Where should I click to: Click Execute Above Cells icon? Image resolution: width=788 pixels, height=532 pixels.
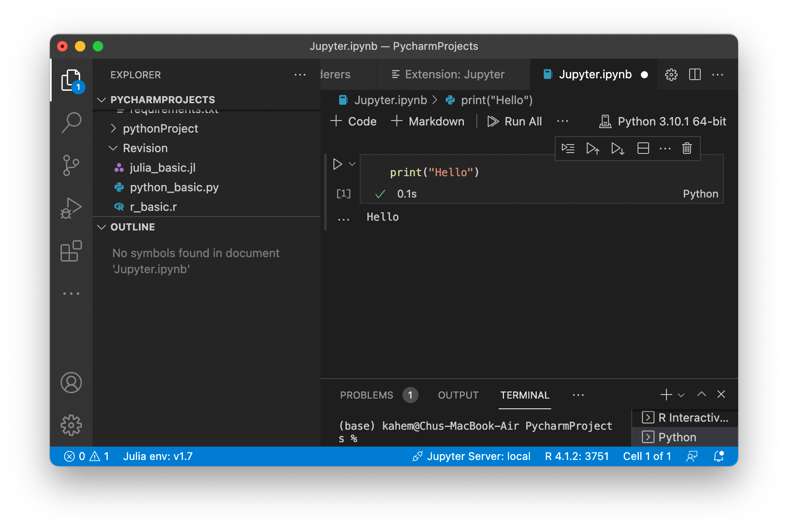click(x=593, y=148)
